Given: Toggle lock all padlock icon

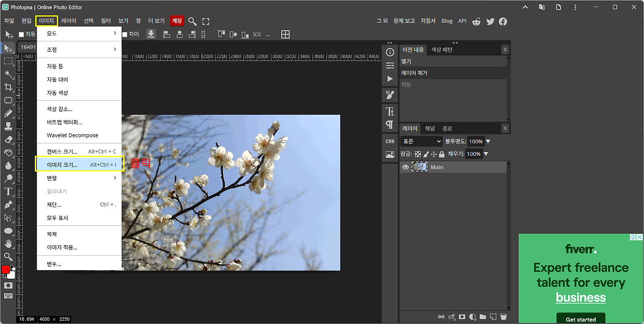Looking at the screenshot, I should (x=442, y=154).
